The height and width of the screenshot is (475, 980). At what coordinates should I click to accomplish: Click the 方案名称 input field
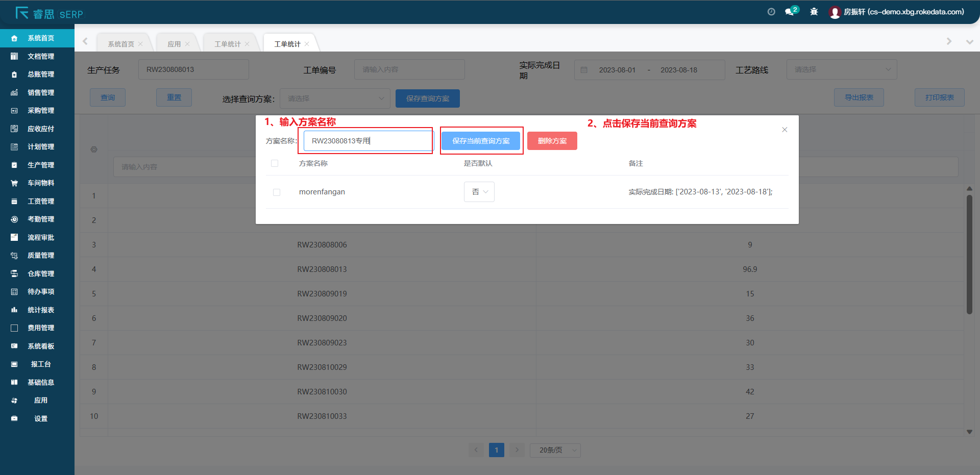(367, 141)
